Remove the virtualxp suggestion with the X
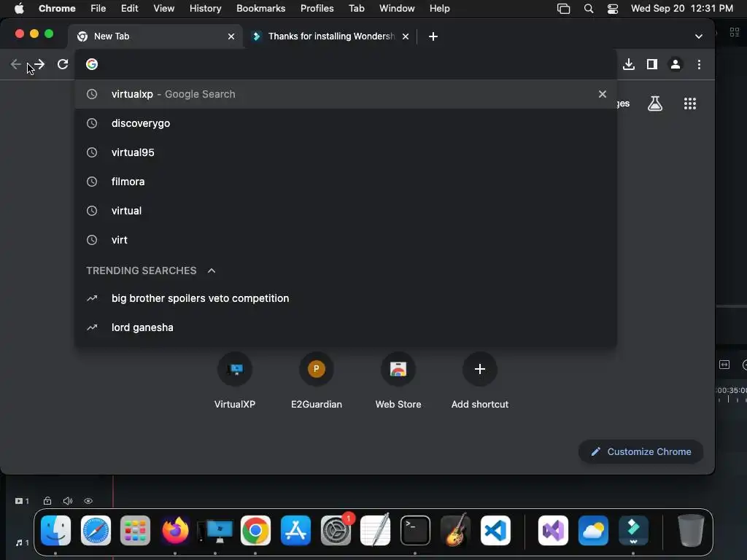This screenshot has height=560, width=747. (603, 94)
